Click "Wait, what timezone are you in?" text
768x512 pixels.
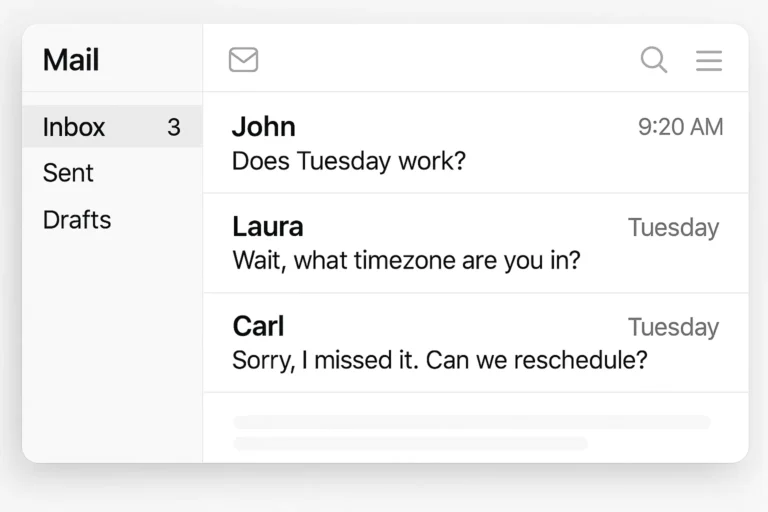pos(406,260)
